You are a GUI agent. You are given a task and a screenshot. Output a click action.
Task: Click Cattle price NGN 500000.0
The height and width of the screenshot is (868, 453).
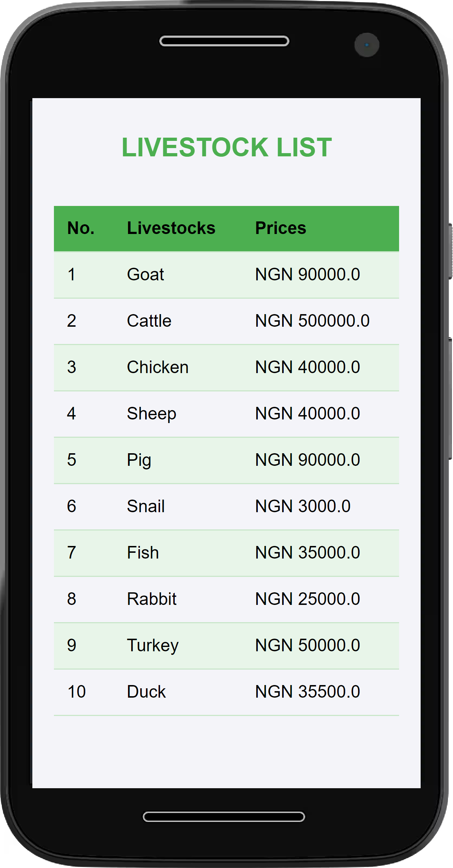(x=312, y=321)
